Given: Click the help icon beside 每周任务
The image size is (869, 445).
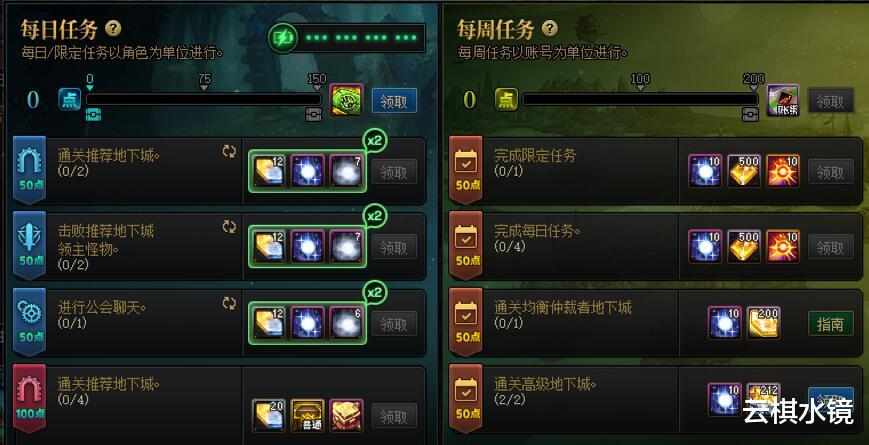Looking at the screenshot, I should click(549, 28).
